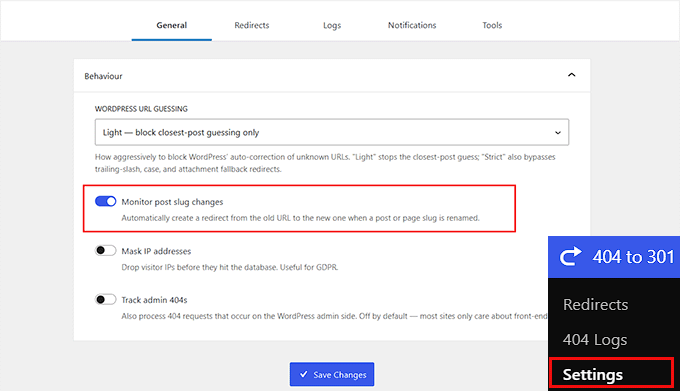Screen dimensions: 680x391
Task: Click the Track admin 404s label
Action: (154, 300)
